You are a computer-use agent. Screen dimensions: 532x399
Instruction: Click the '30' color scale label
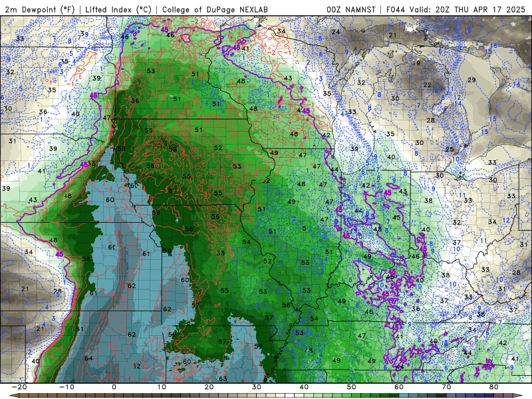click(x=257, y=387)
